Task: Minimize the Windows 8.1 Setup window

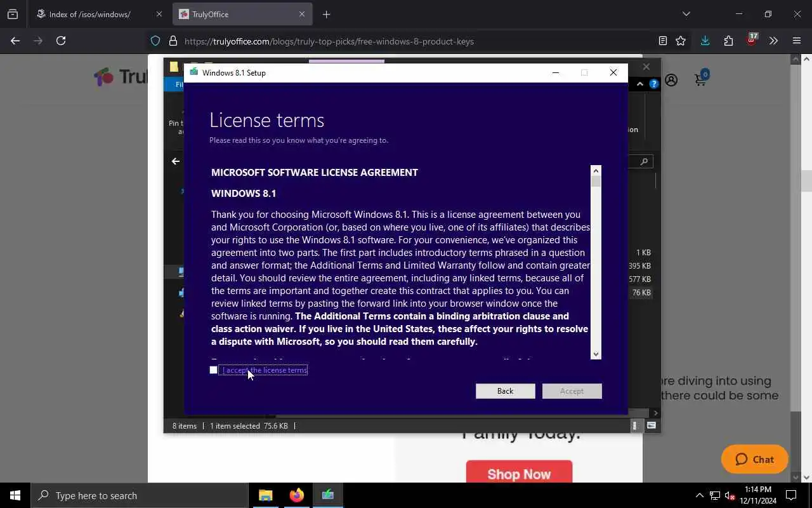Action: [556, 72]
